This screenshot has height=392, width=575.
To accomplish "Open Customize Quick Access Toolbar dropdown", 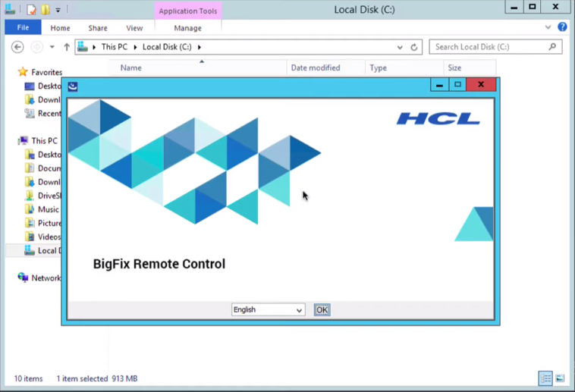I will tap(58, 11).
